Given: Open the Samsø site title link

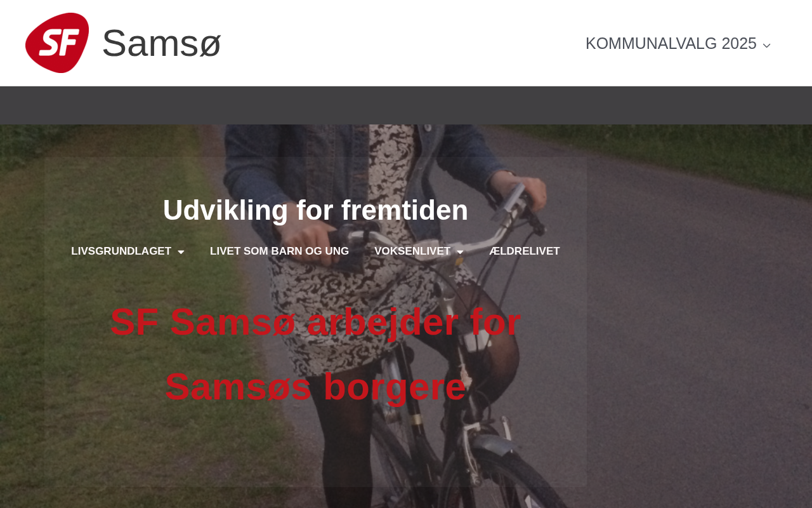Looking at the screenshot, I should 161,43.
